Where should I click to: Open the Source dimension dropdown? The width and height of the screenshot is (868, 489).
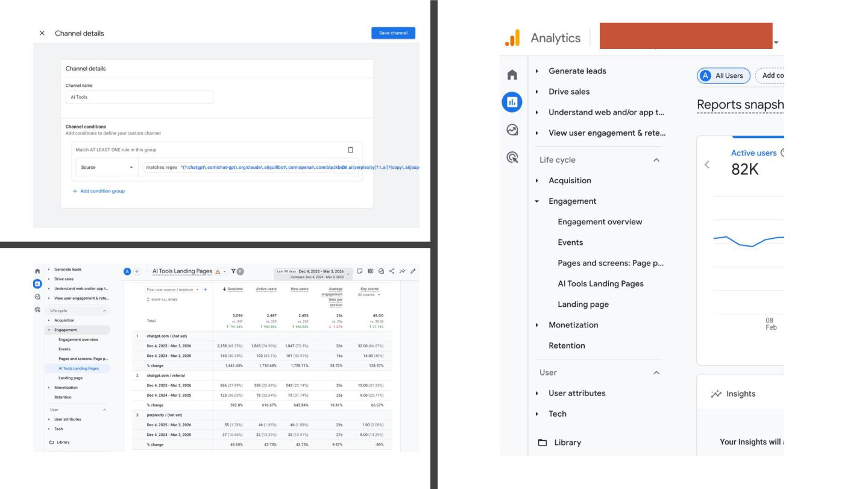tap(106, 167)
